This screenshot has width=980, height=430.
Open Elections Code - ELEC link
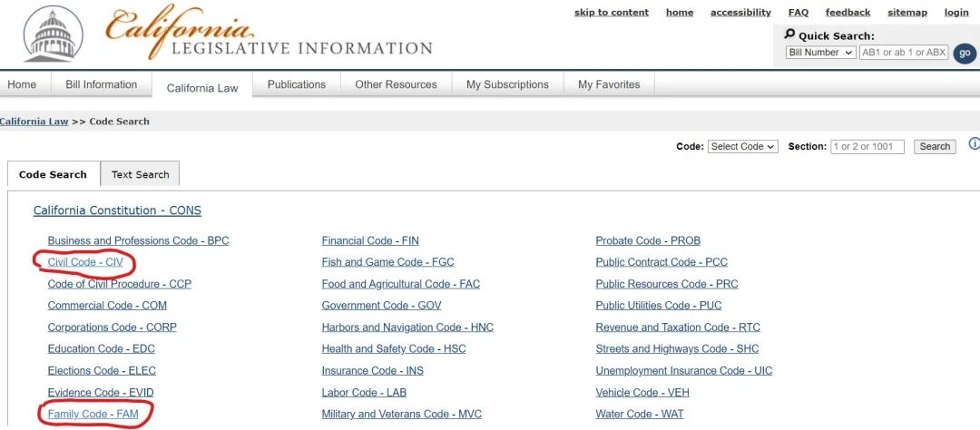pyautogui.click(x=102, y=371)
